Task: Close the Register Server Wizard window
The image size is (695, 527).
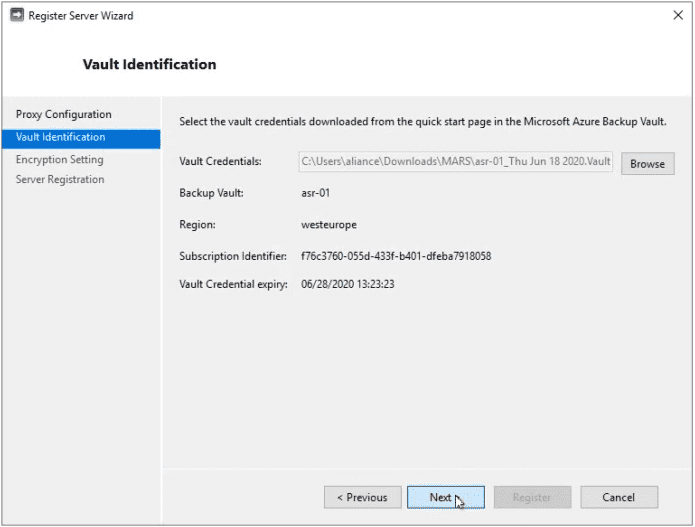Action: [678, 15]
